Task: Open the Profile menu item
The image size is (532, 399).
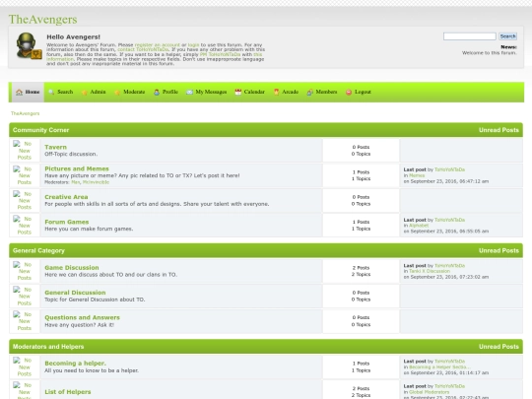Action: [x=166, y=92]
